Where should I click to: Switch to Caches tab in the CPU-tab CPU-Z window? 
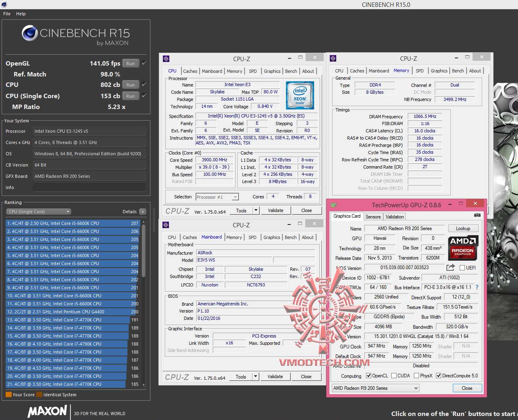click(190, 71)
